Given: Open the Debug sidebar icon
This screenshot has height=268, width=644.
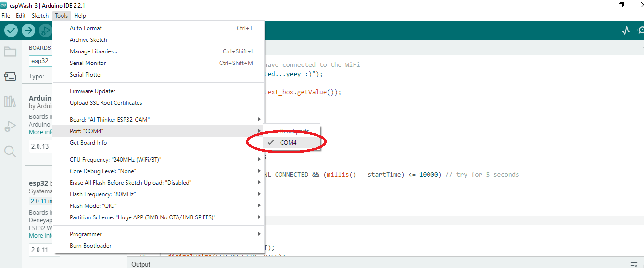Looking at the screenshot, I should tap(10, 127).
